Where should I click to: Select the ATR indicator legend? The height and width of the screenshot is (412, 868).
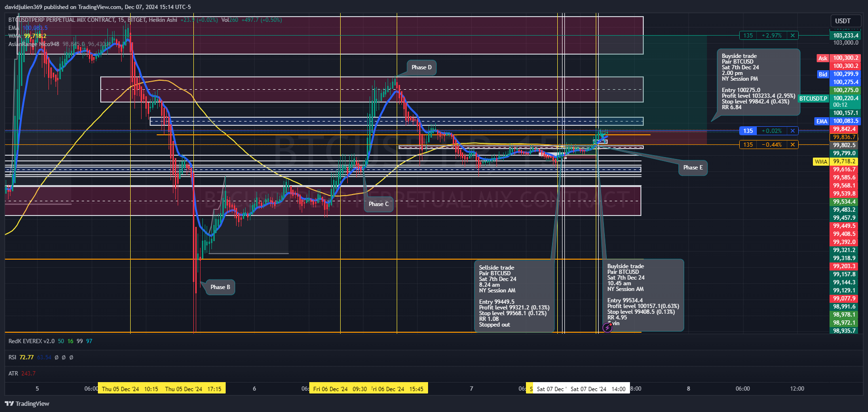(x=13, y=374)
